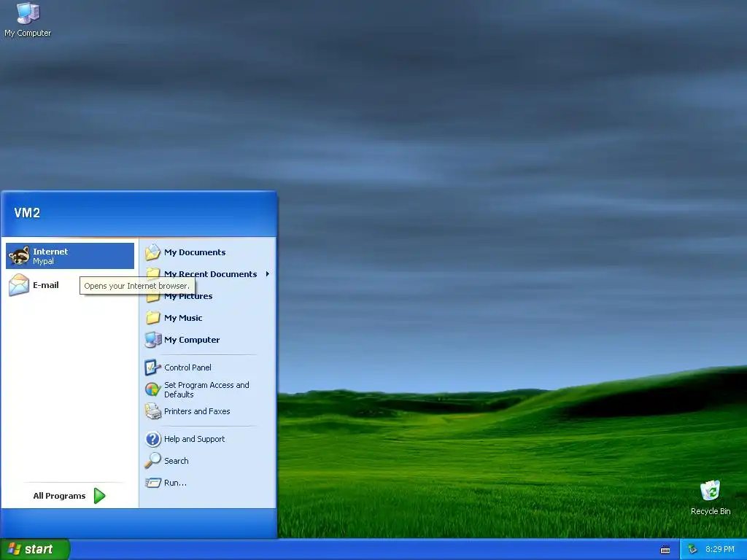Open the My Computer desktop icon
This screenshot has width=747, height=560.
[x=28, y=20]
